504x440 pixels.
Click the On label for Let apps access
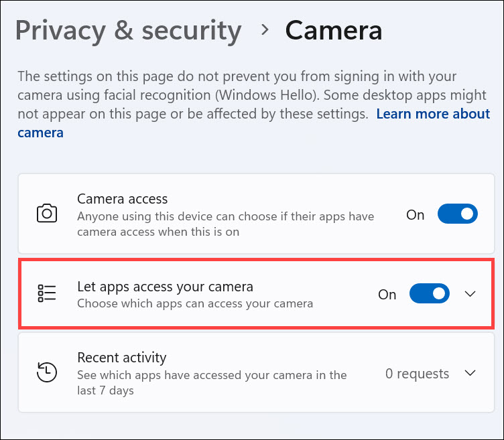[387, 294]
